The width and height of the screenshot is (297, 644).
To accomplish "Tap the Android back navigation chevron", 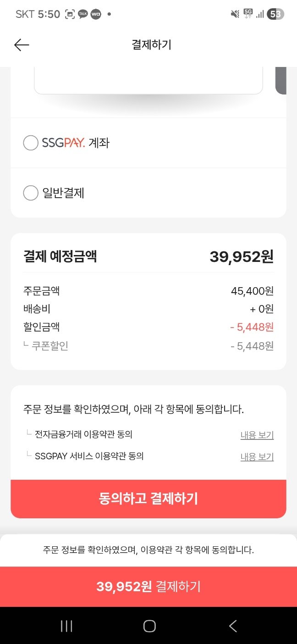I will click(233, 626).
